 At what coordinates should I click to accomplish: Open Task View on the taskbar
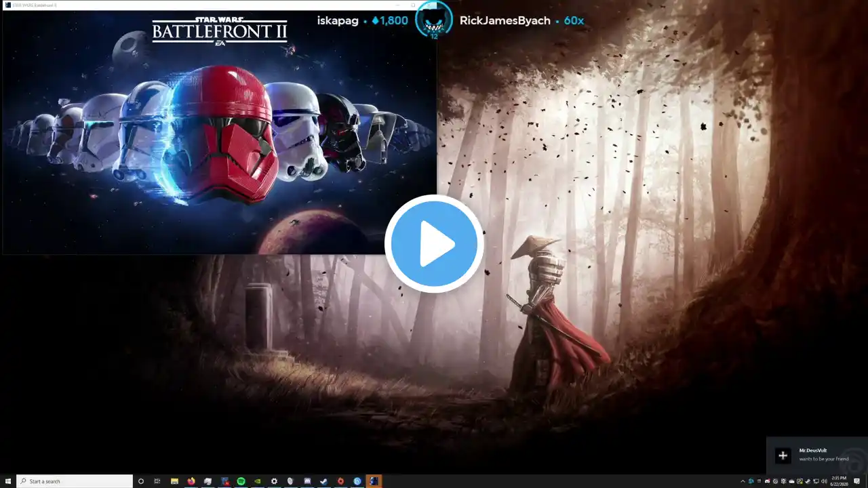(158, 481)
